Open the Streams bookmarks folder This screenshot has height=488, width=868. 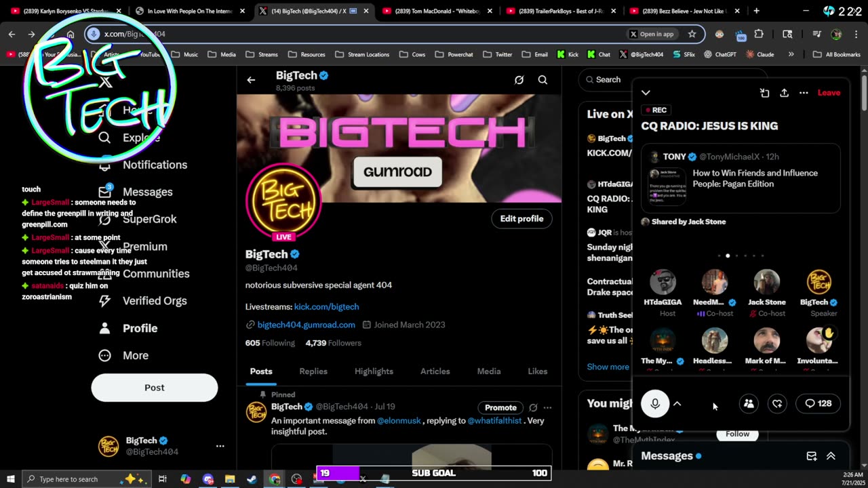tap(262, 54)
